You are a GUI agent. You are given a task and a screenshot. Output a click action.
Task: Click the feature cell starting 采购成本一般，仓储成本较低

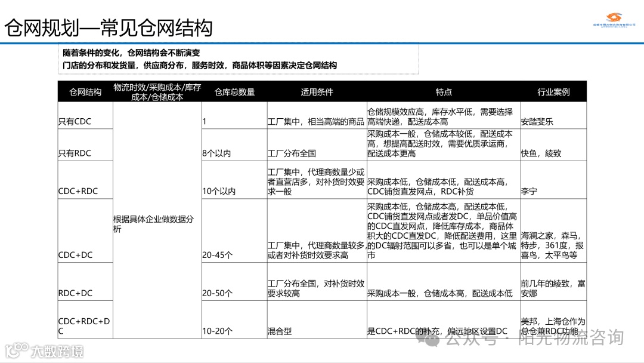pyautogui.click(x=444, y=144)
